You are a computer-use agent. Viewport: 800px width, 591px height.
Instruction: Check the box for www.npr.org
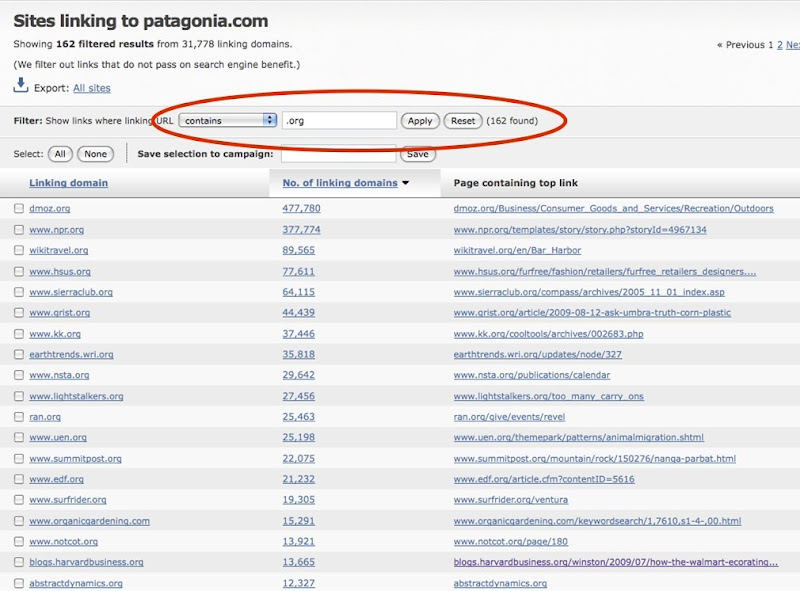[x=19, y=230]
